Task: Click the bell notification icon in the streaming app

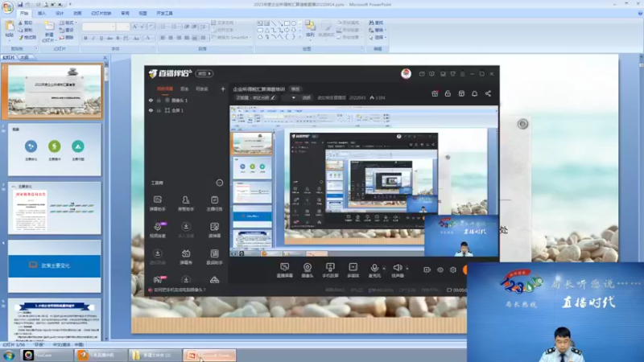Action: pyautogui.click(x=474, y=93)
